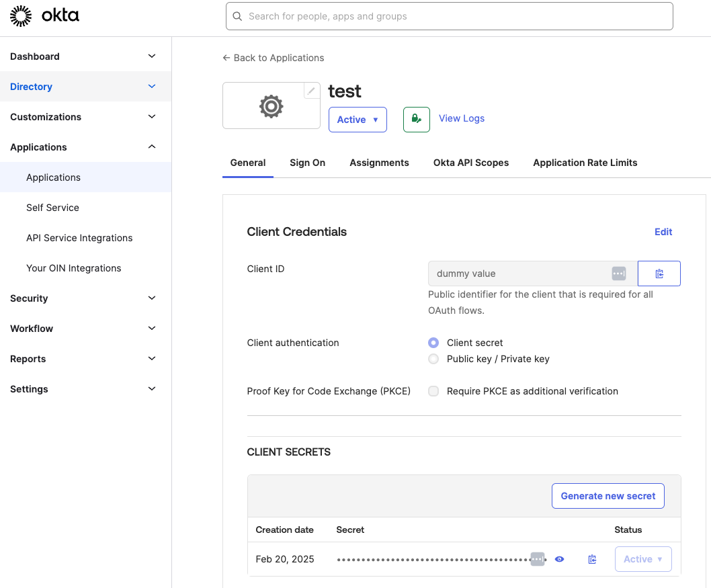This screenshot has width=711, height=588.
Task: Open the View Logs link
Action: [461, 118]
